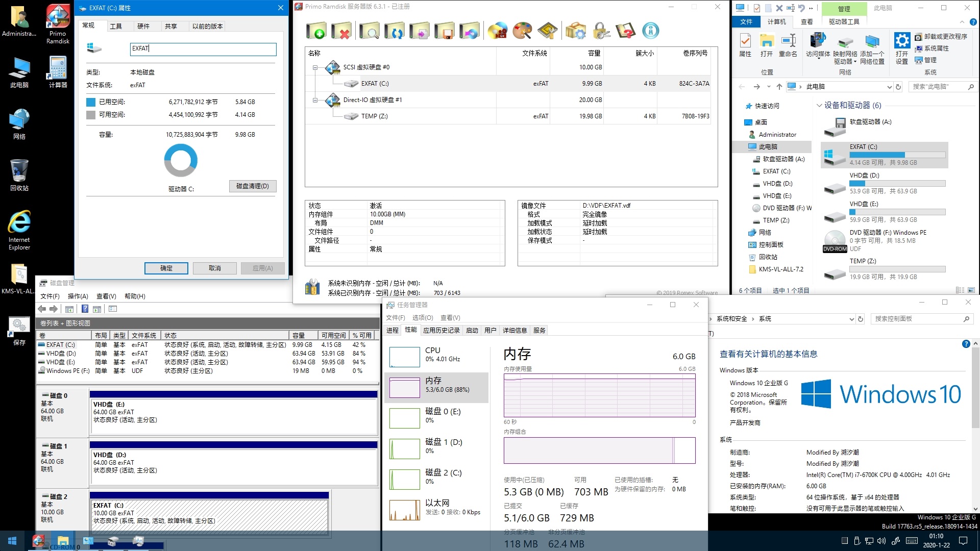Click VHD盘 (D:) drive usage bar in Explorer
The width and height of the screenshot is (980, 551).
click(897, 184)
